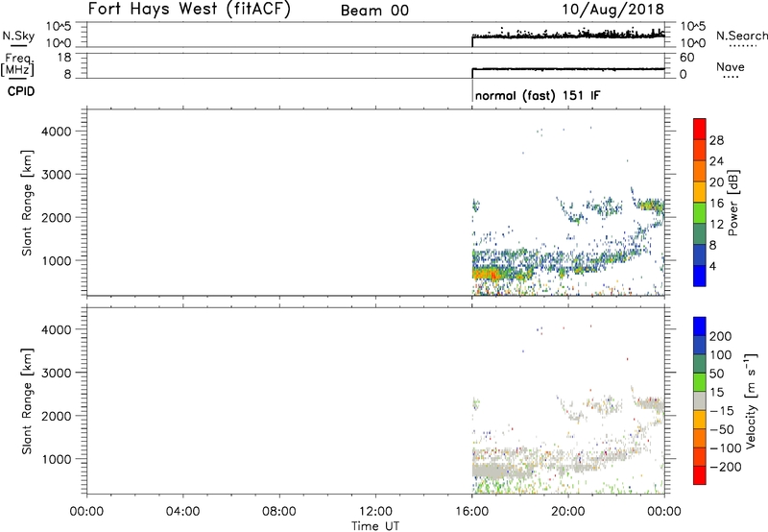Click the '200' velocity colorbar value
The height and width of the screenshot is (532, 768).
(721, 336)
